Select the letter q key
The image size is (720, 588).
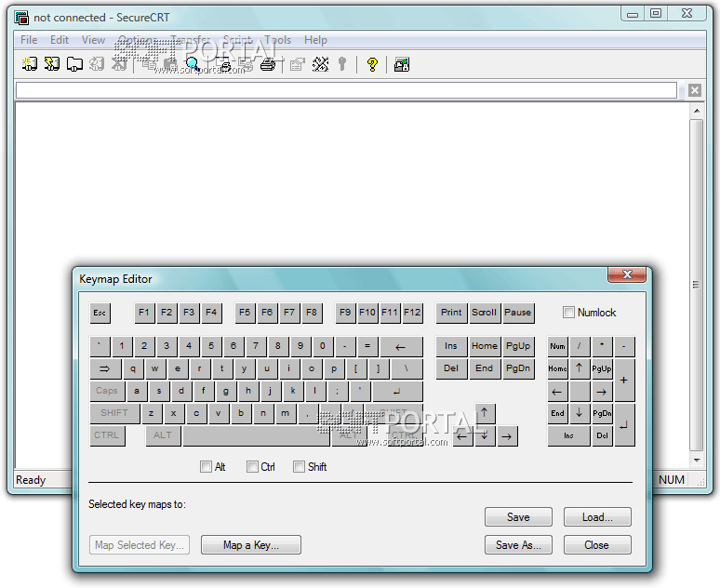click(133, 368)
